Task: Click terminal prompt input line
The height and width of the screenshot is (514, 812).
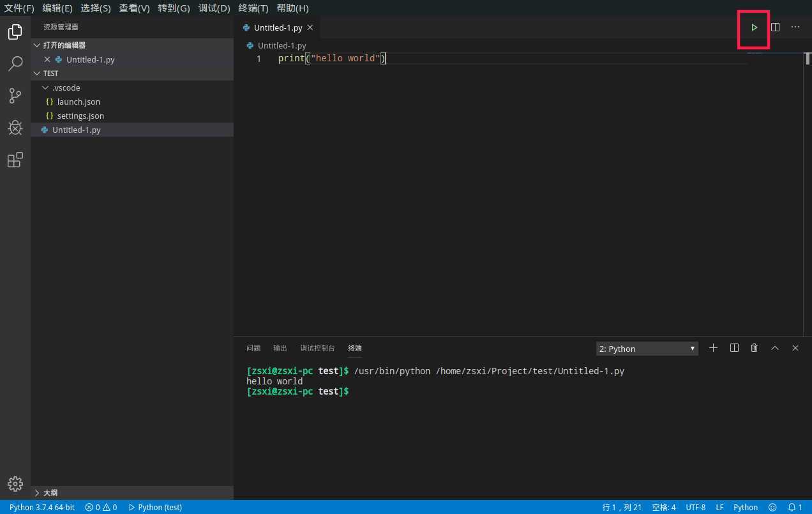Action: (297, 391)
